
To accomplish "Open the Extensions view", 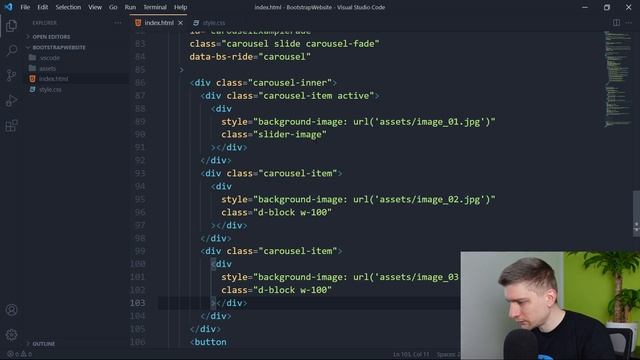I will (11, 126).
